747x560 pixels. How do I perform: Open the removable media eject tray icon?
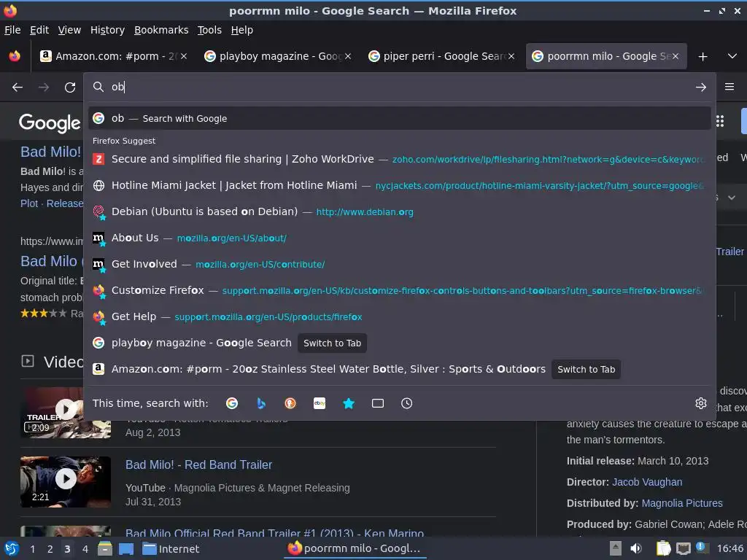pos(616,548)
